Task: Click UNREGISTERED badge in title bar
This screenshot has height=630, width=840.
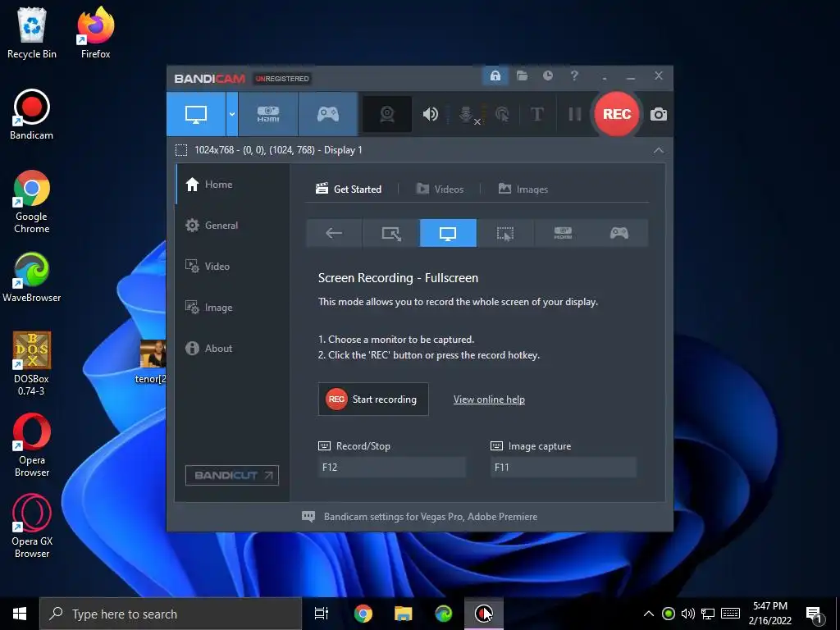Action: click(x=282, y=79)
